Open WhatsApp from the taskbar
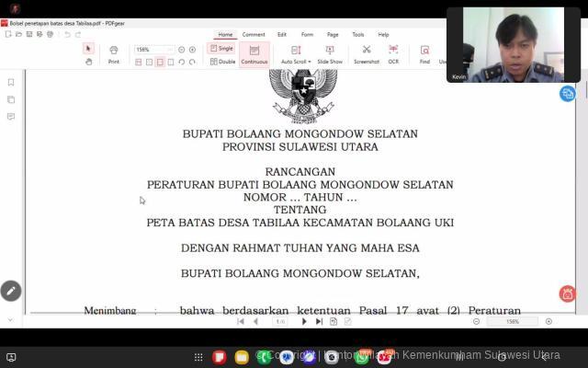The image size is (588, 368). (362, 357)
